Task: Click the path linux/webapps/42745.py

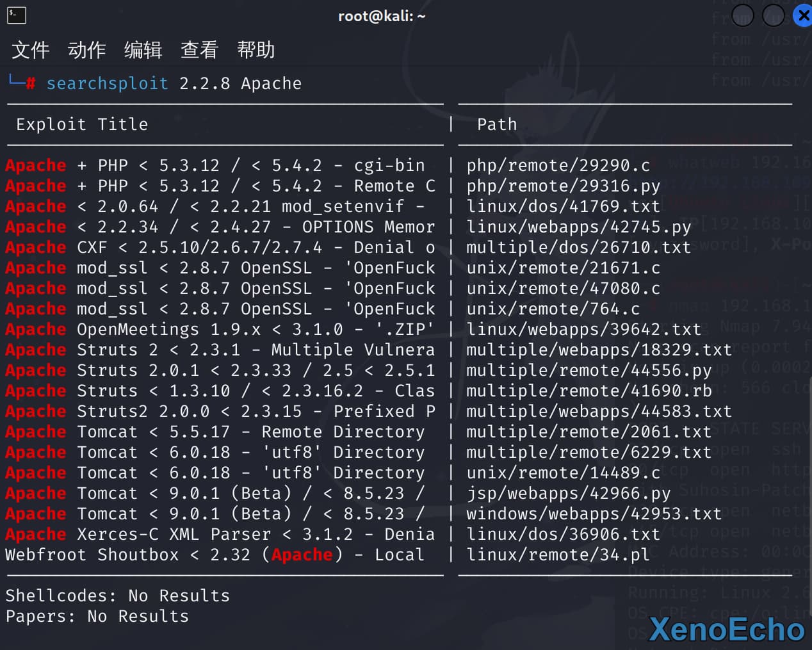Action: pyautogui.click(x=578, y=227)
